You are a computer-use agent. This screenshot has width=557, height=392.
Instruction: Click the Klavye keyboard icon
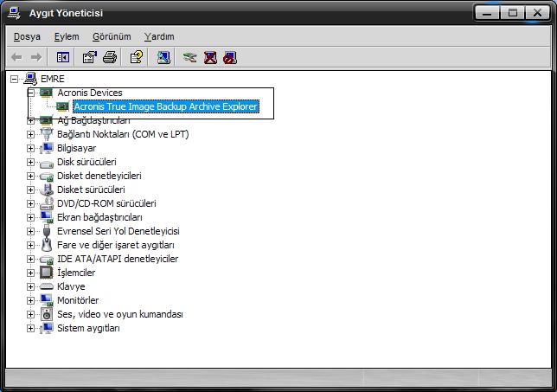pos(46,286)
